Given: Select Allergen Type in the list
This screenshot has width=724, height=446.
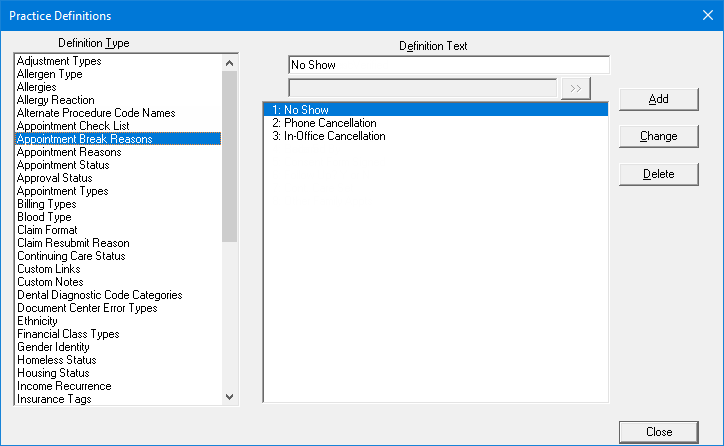Looking at the screenshot, I should (x=118, y=74).
